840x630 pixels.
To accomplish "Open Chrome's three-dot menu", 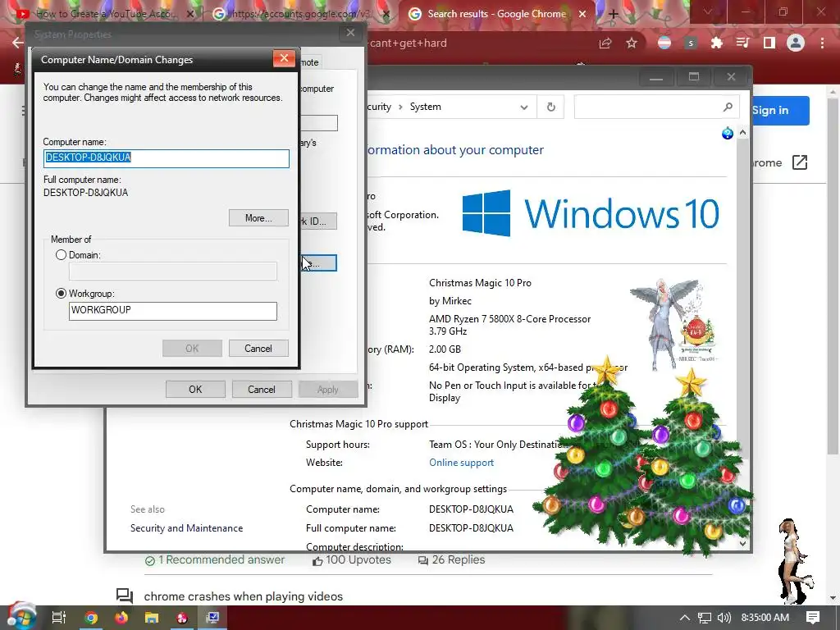I will pyautogui.click(x=822, y=43).
